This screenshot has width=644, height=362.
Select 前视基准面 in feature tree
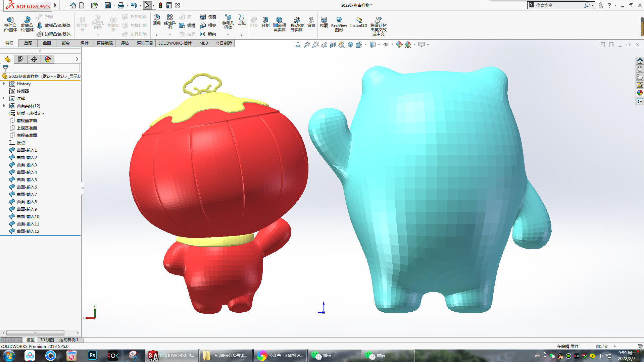(27, 121)
